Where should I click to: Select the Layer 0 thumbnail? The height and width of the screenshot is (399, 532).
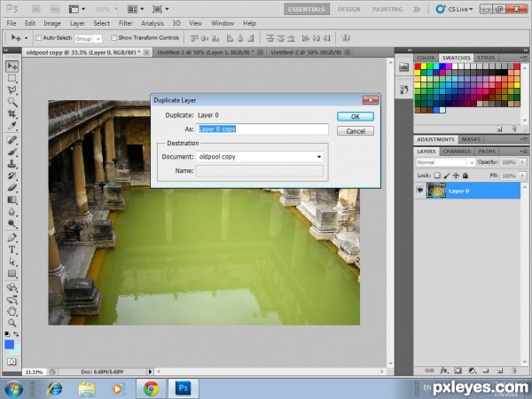[436, 191]
